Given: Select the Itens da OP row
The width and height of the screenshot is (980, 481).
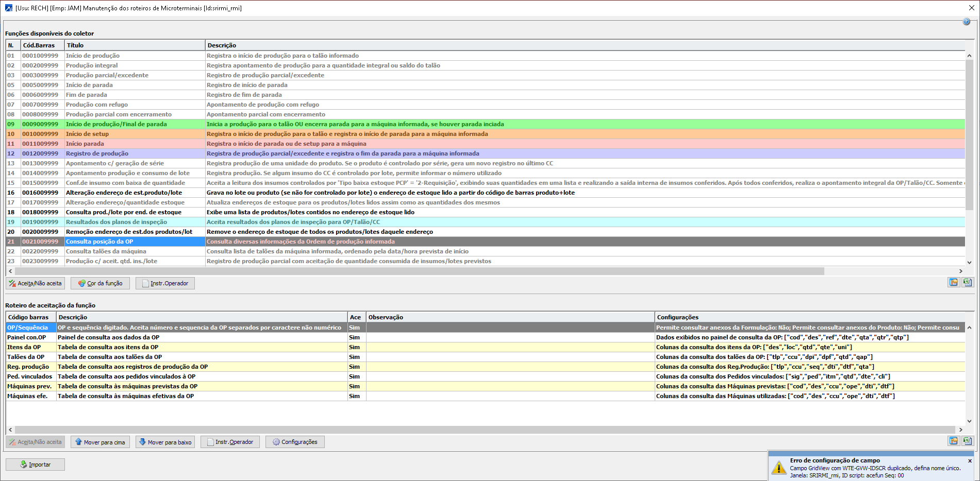Looking at the screenshot, I should 31,347.
